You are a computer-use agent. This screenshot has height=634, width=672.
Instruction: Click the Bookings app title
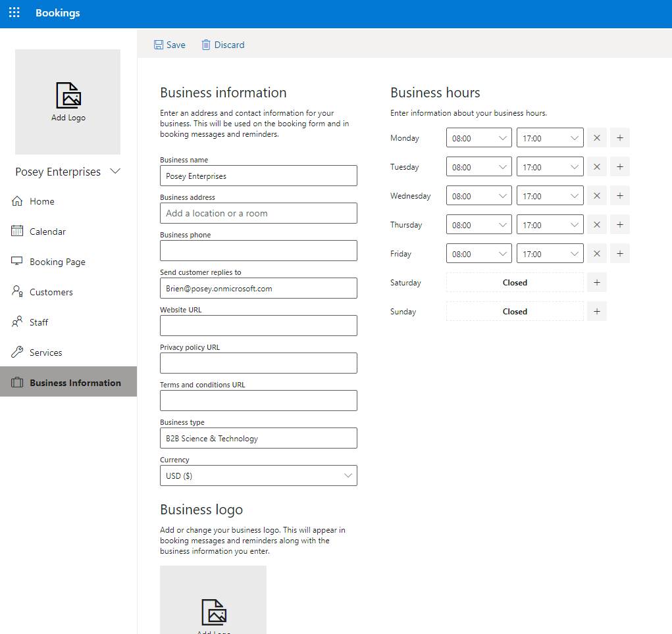pyautogui.click(x=58, y=13)
